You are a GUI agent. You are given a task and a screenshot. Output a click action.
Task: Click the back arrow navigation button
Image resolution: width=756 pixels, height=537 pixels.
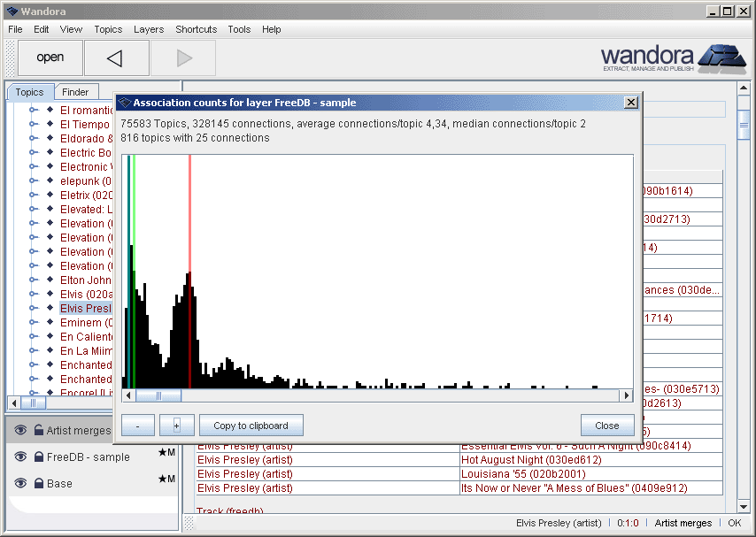[x=115, y=58]
